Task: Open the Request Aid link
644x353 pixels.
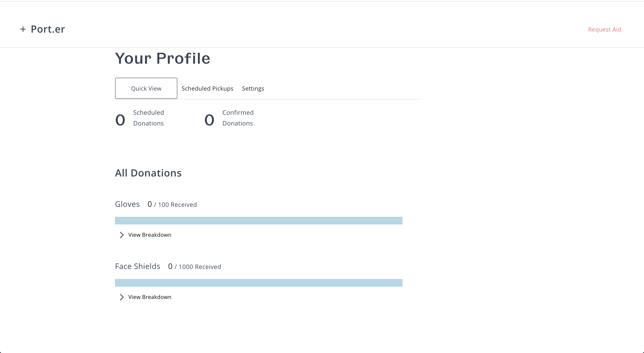Action: [604, 30]
